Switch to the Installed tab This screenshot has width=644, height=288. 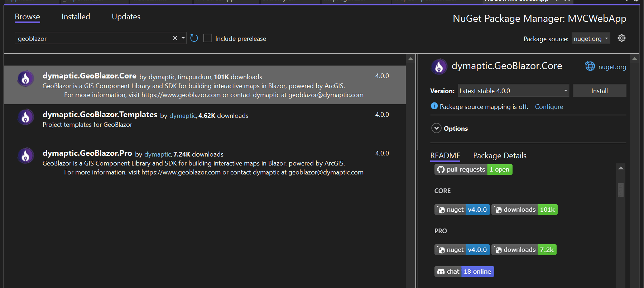(x=76, y=17)
